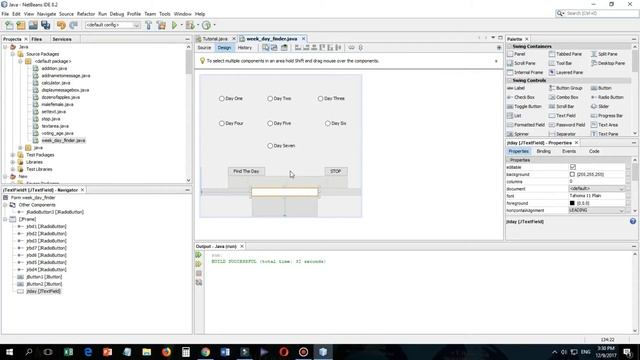Click the Undo toolbar icon
Screen dimensions: 640x360
(61, 25)
